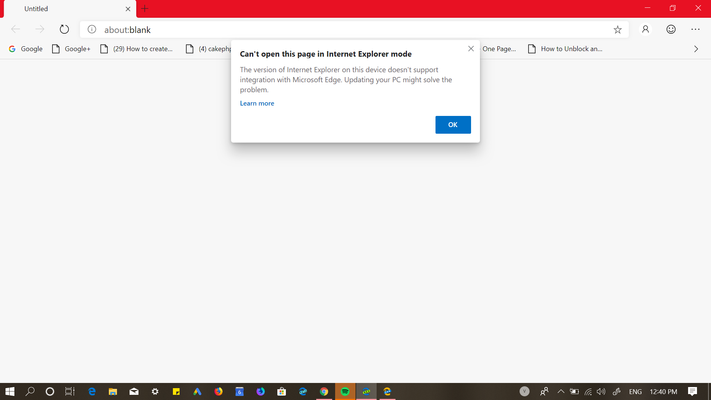The height and width of the screenshot is (400, 711).
Task: Expand the favorites bar overflow chevron
Action: tap(696, 49)
